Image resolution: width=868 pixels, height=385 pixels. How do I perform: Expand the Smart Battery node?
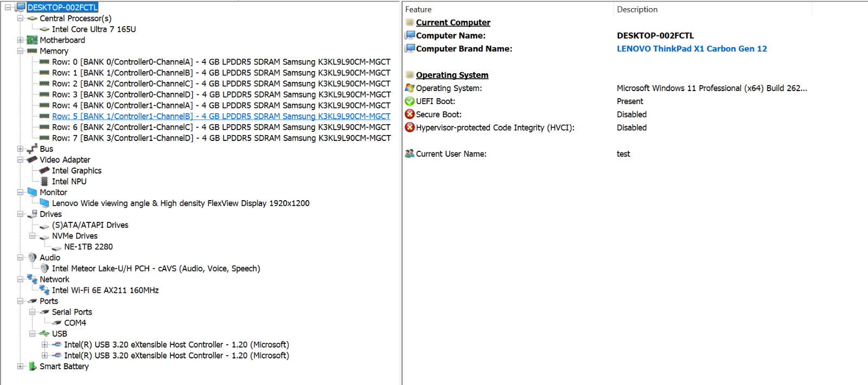[20, 367]
